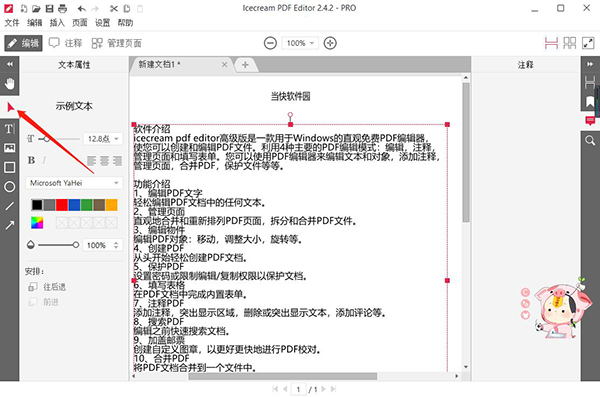600x397 pixels.
Task: Switch to fit-width page view
Action: tap(551, 43)
